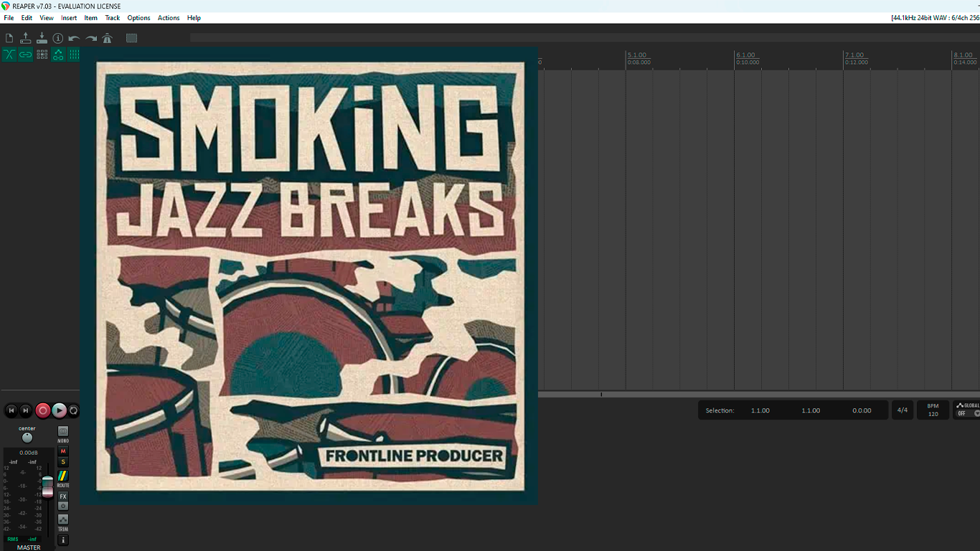Click the red Record button

[43, 410]
